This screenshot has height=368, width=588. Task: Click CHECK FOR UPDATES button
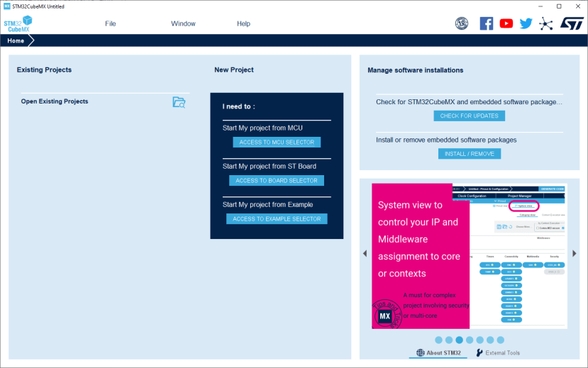tap(469, 116)
